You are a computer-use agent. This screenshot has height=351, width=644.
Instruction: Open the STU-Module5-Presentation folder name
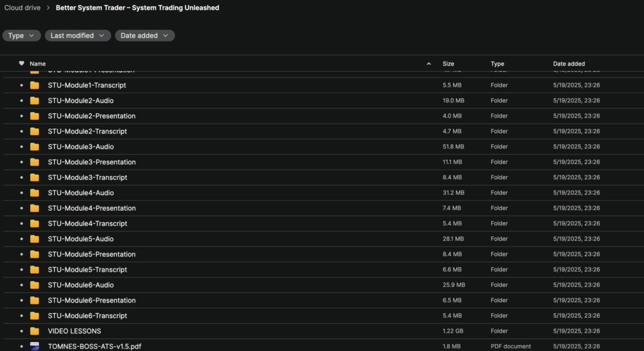pyautogui.click(x=92, y=254)
